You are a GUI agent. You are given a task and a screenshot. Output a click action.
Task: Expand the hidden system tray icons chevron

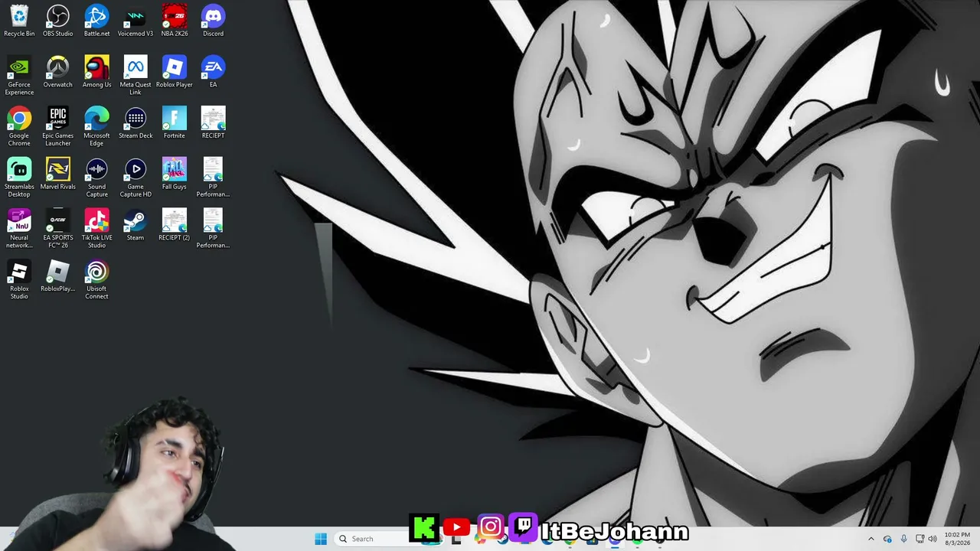pos(871,539)
